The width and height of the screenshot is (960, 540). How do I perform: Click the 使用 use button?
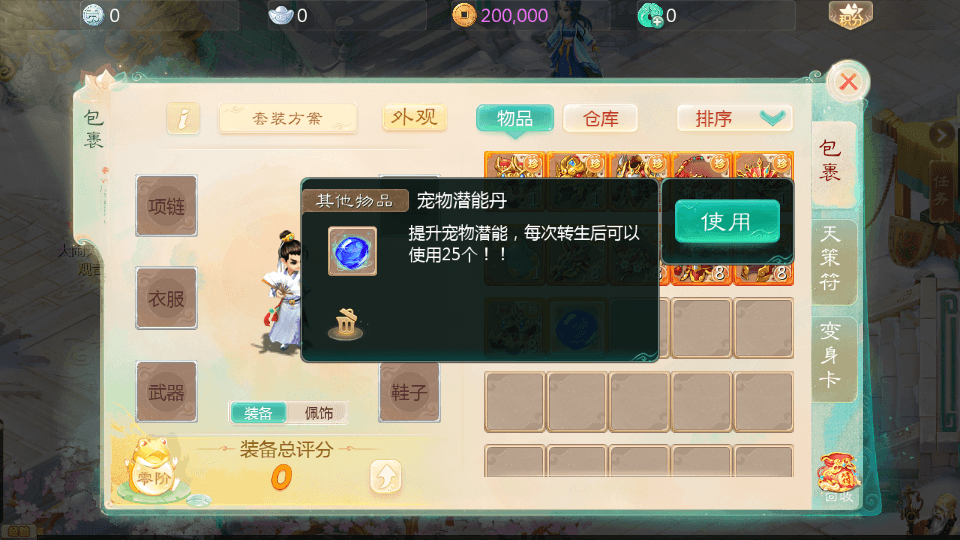(727, 222)
